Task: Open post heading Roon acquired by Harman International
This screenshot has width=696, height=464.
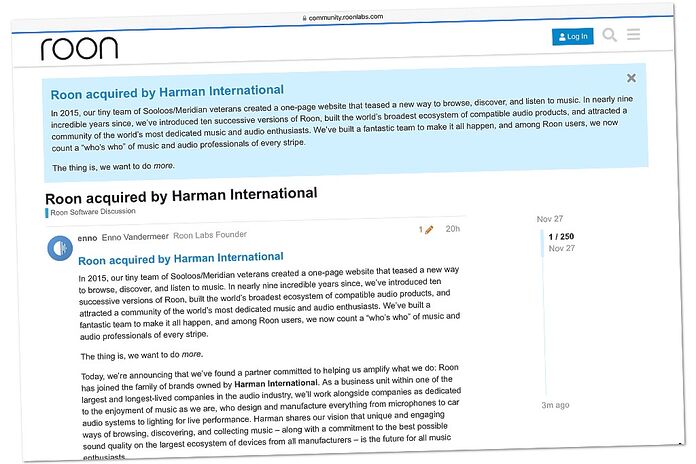Action: pos(181,258)
